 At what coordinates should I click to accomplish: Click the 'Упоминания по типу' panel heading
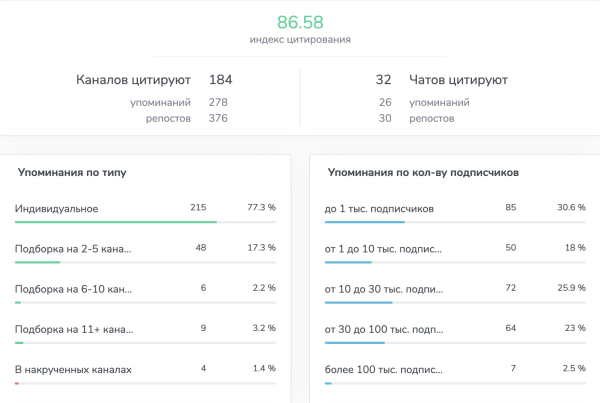[x=72, y=173]
